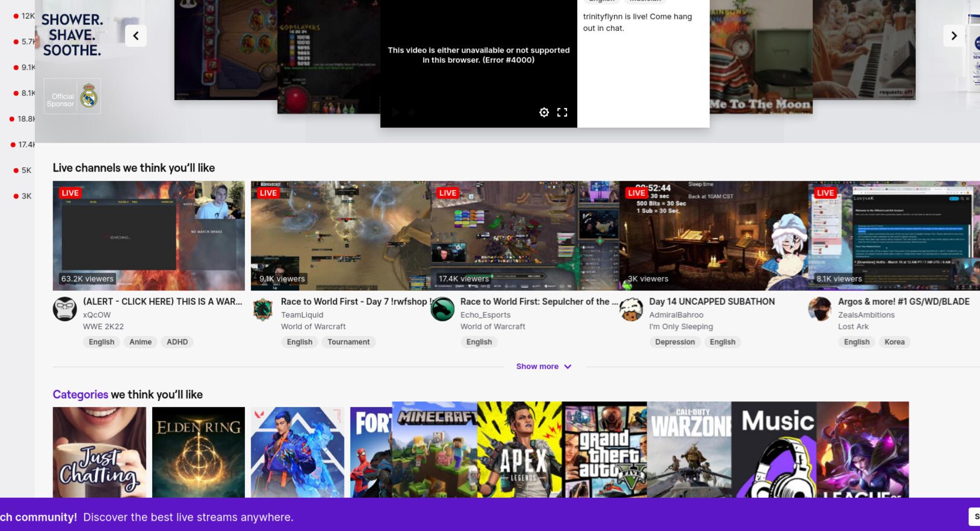Viewport: 980px width, 531px height.
Task: Open I'm Only Sleeping category link
Action: (x=681, y=326)
